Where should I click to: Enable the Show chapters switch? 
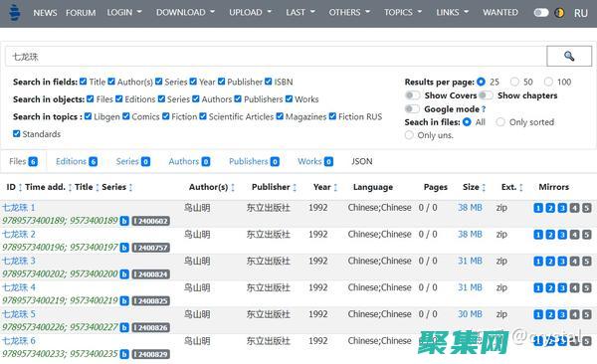tap(486, 95)
